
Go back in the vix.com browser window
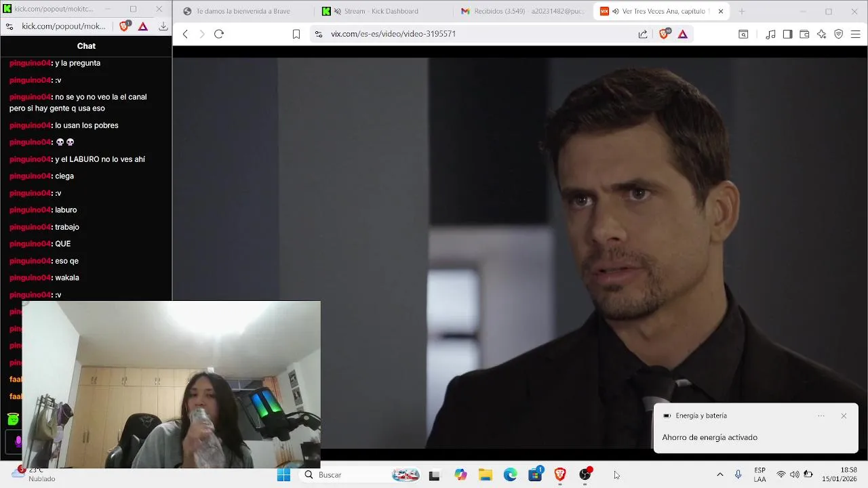click(185, 34)
